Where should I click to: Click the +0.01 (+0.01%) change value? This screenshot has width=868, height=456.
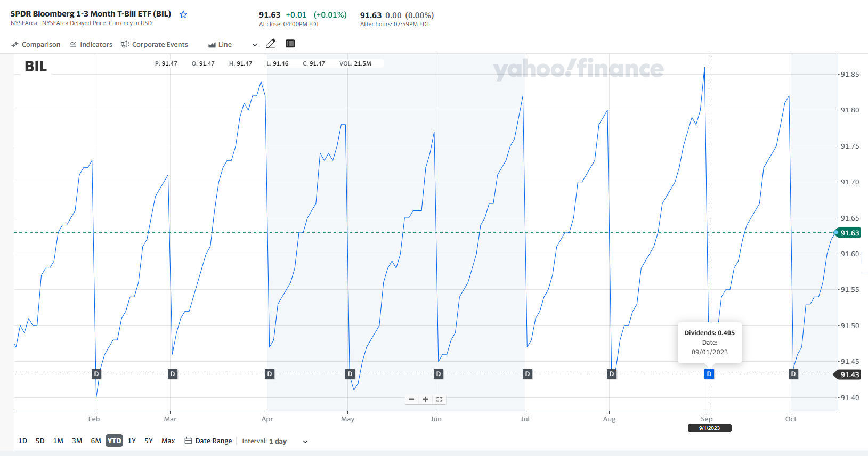[316, 15]
